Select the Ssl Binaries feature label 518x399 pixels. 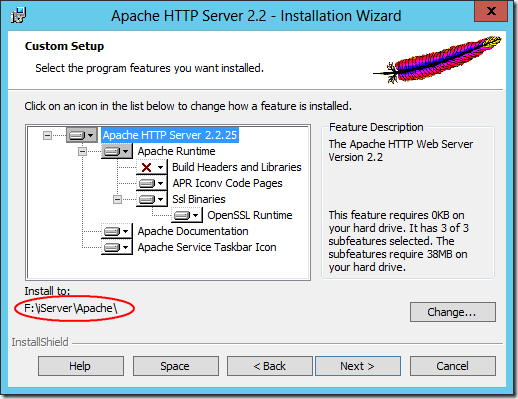pos(199,199)
